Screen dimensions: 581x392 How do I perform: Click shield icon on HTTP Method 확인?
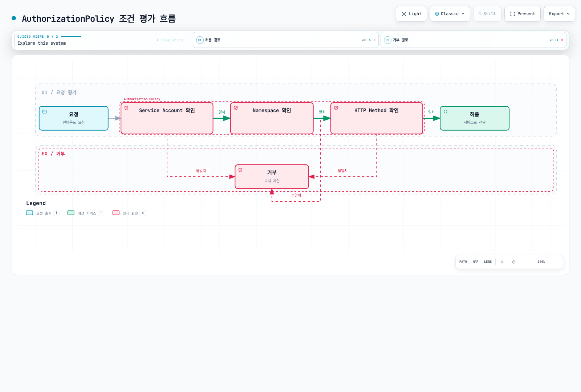tap(336, 108)
